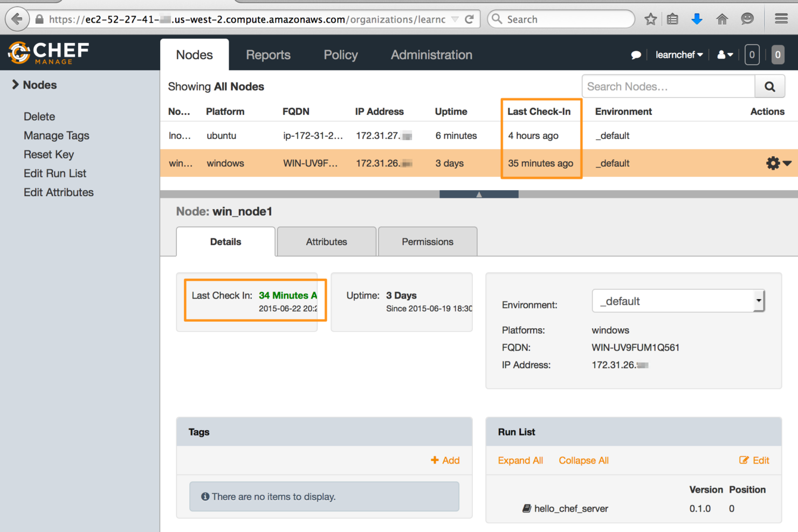Collapse the Nodes sidebar section
The height and width of the screenshot is (532, 798).
[35, 85]
